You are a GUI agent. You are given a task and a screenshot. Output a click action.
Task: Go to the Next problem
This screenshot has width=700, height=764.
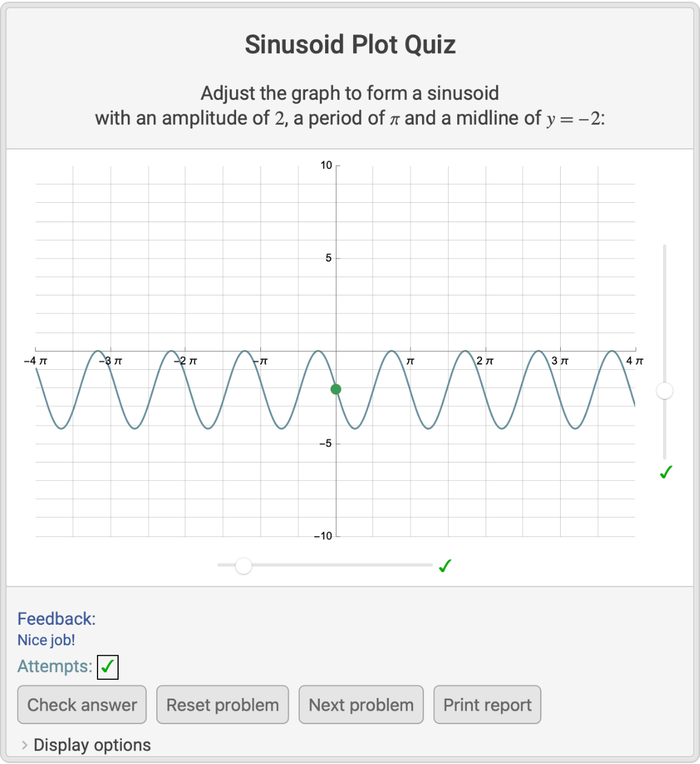[361, 705]
